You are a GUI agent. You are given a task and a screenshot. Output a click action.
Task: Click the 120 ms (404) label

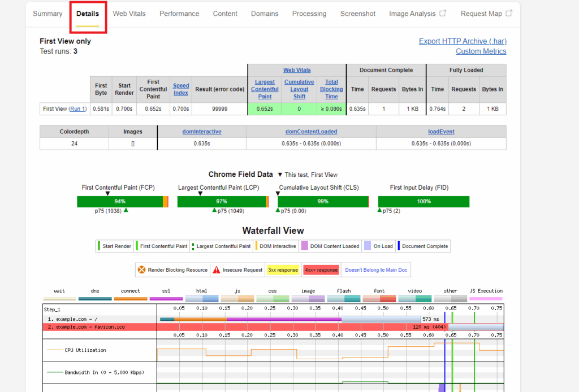pyautogui.click(x=430, y=327)
